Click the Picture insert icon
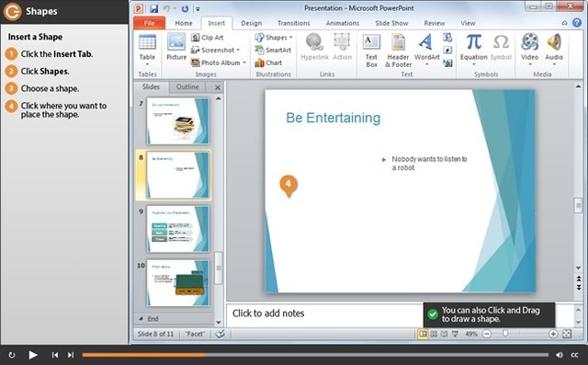 point(176,47)
